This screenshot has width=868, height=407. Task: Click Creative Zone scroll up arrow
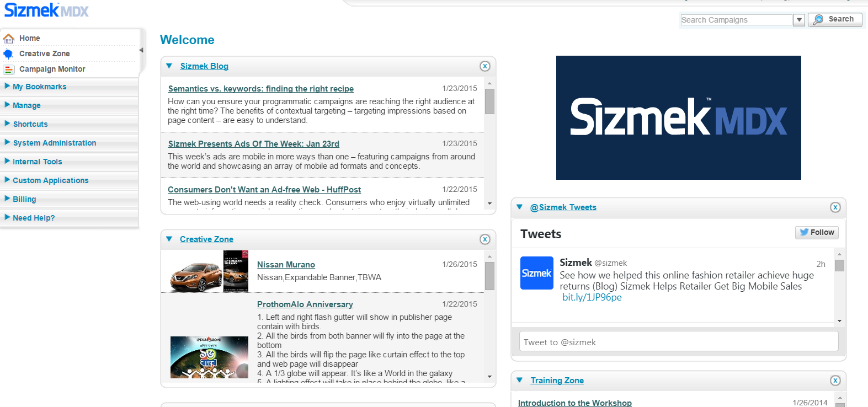(489, 256)
